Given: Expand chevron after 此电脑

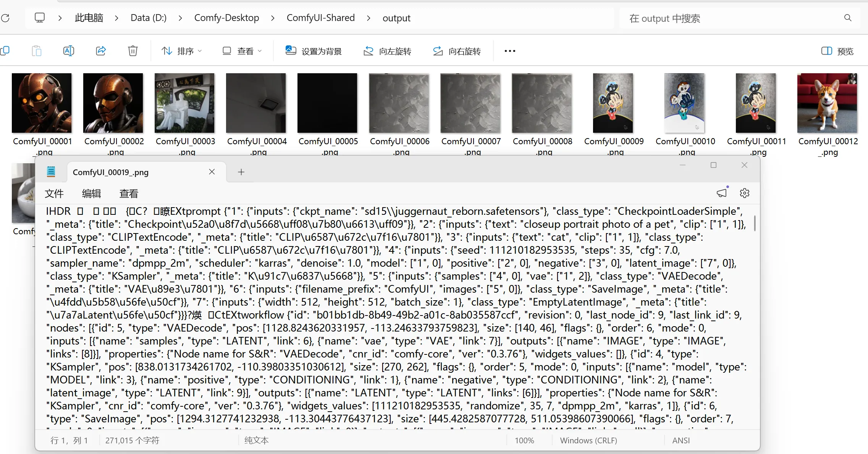Looking at the screenshot, I should coord(116,18).
